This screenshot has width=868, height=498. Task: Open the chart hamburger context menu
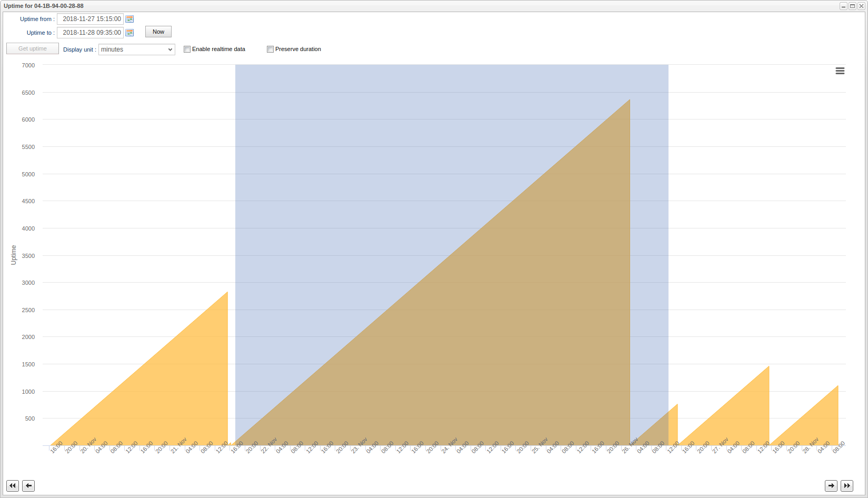pyautogui.click(x=840, y=71)
